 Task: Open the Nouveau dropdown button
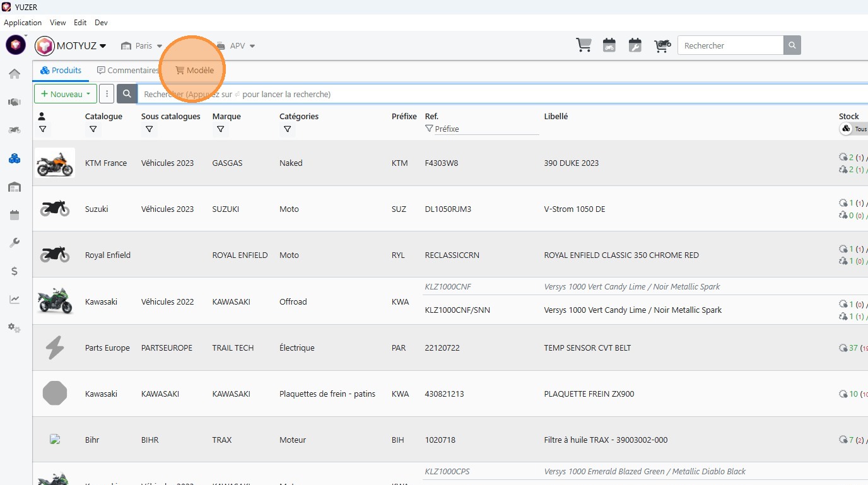point(66,94)
